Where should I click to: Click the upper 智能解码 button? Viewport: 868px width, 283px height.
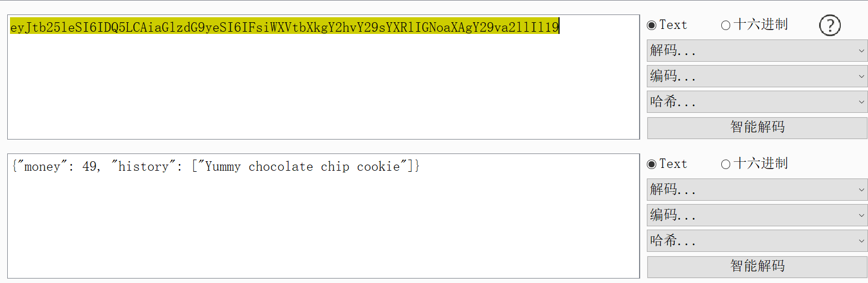tap(757, 127)
